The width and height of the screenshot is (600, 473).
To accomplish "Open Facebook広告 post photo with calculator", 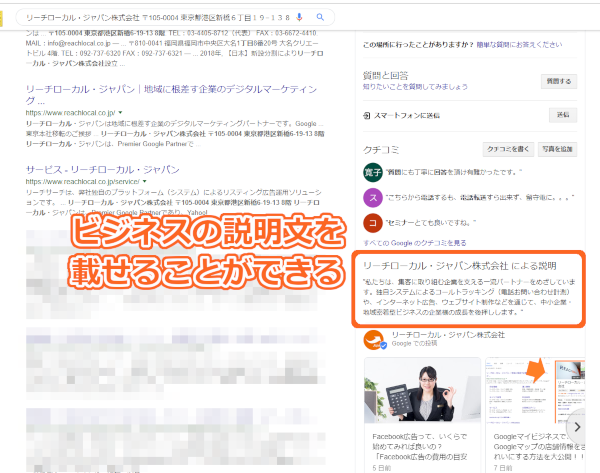I will 422,390.
